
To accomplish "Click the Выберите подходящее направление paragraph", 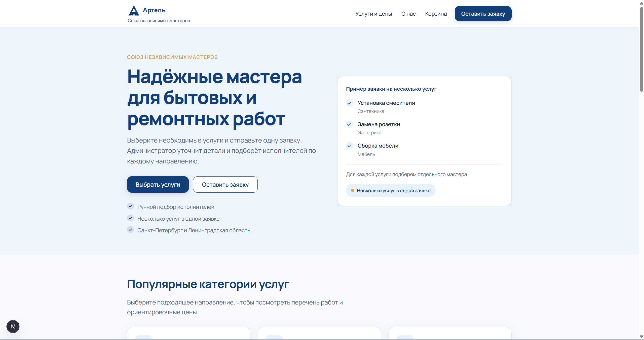I will point(235,307).
